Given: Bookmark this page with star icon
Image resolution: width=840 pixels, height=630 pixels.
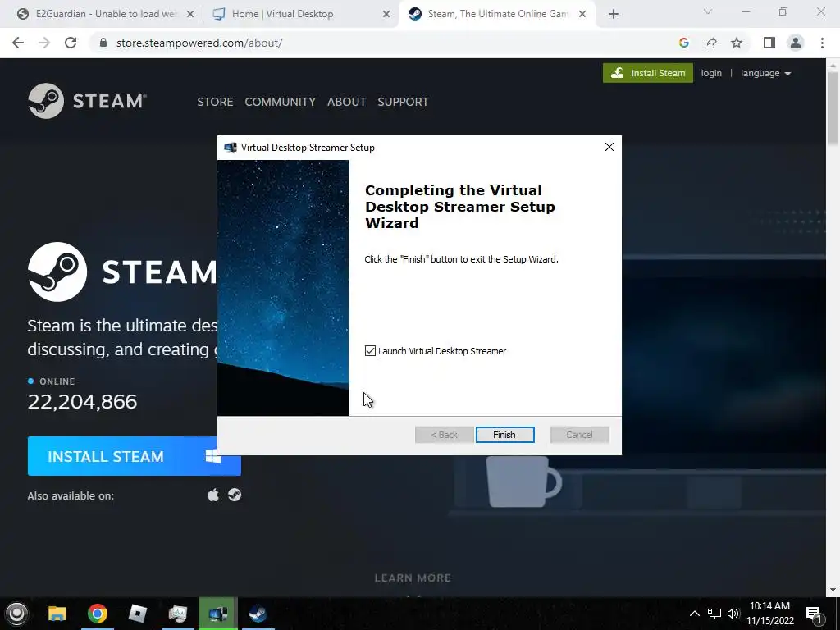Looking at the screenshot, I should (737, 43).
